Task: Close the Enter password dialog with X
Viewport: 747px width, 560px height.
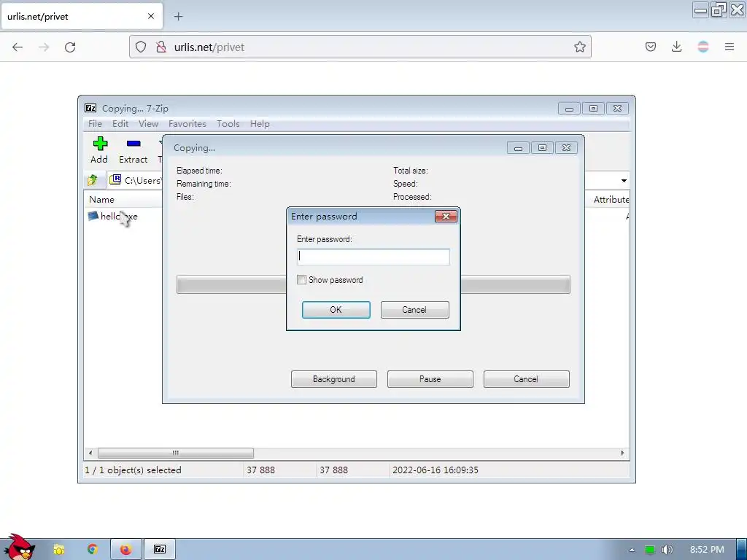Action: 446,216
